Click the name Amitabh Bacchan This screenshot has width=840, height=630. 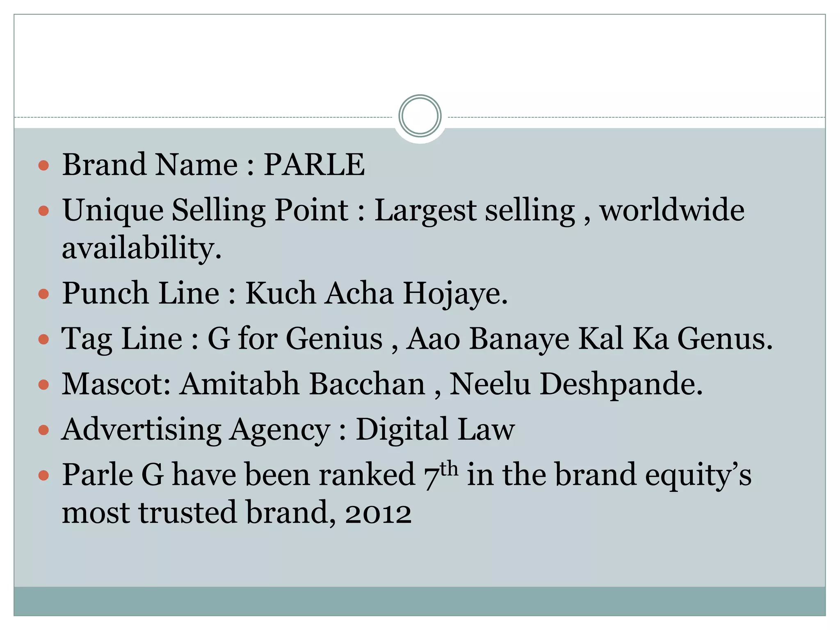(303, 384)
